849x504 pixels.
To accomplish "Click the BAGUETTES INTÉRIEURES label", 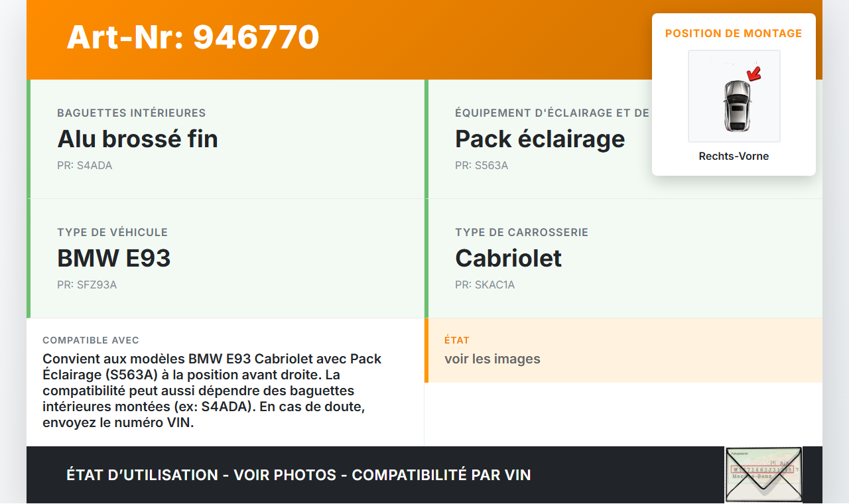I will click(131, 113).
